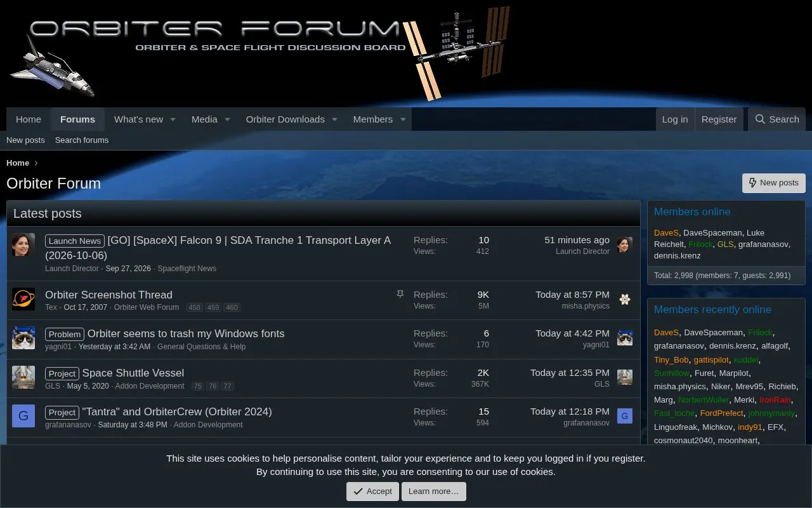Open the Members recently online heading

tap(712, 309)
